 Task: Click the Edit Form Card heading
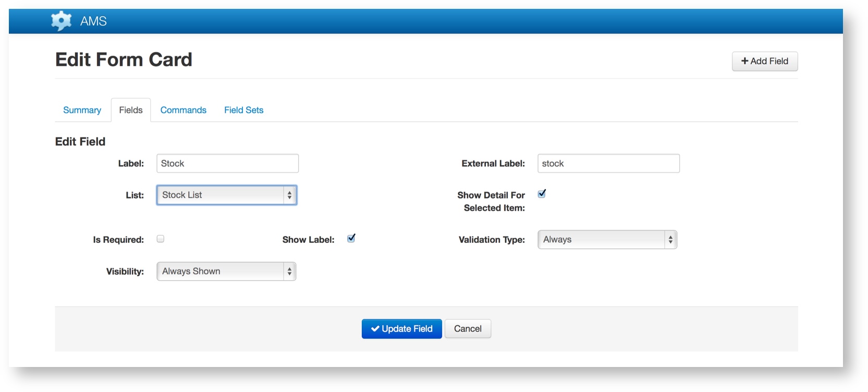(124, 59)
